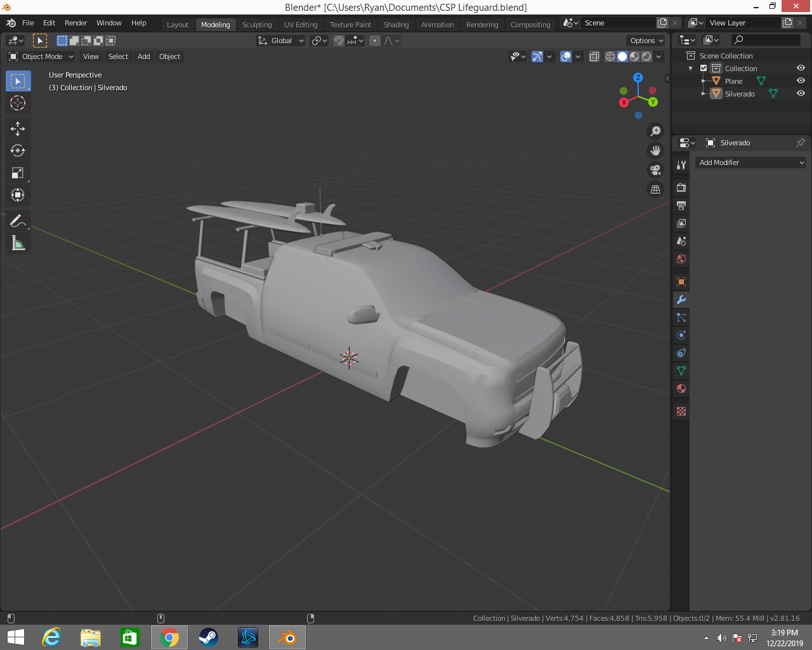This screenshot has width=812, height=650.
Task: Hide Silverado object with eye icon
Action: [801, 93]
